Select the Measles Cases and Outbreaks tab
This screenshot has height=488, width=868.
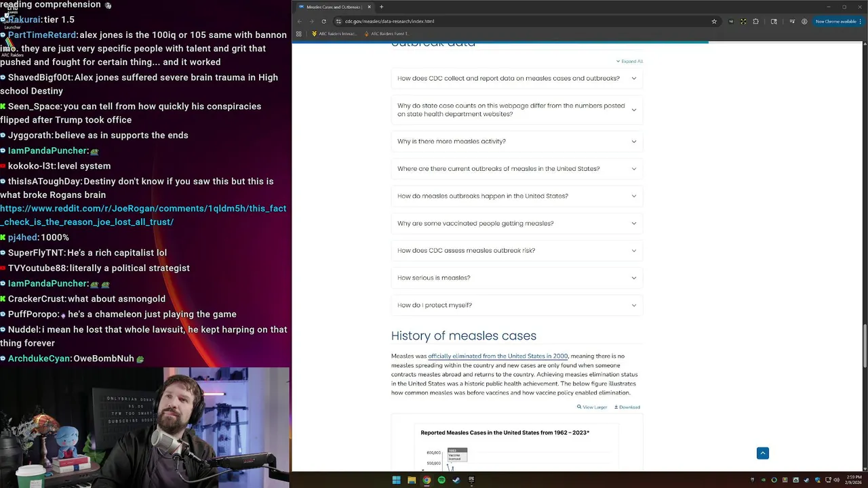point(334,7)
